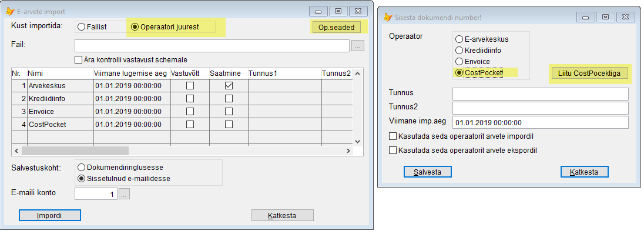Click into the Tunnus2 input field
Screen dimensions: 644x234
(541, 108)
